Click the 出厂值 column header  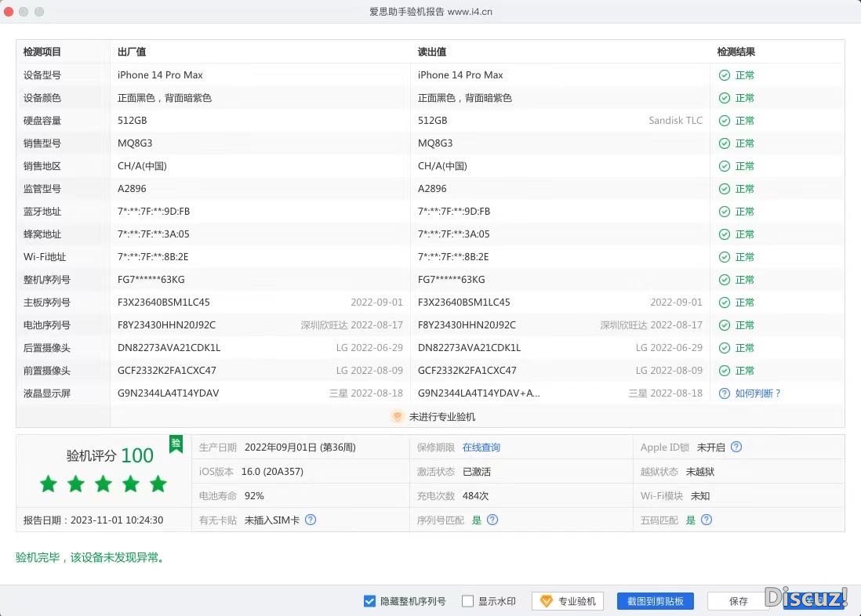(x=132, y=52)
